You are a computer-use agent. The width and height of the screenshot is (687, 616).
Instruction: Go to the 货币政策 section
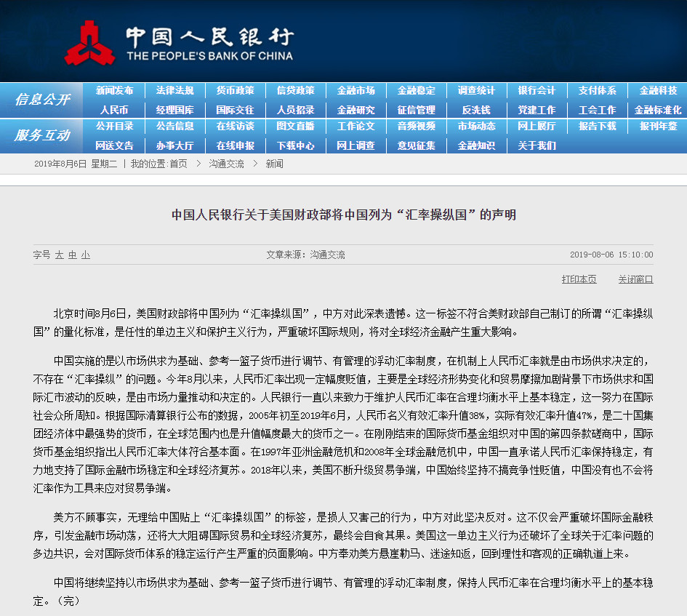click(235, 91)
